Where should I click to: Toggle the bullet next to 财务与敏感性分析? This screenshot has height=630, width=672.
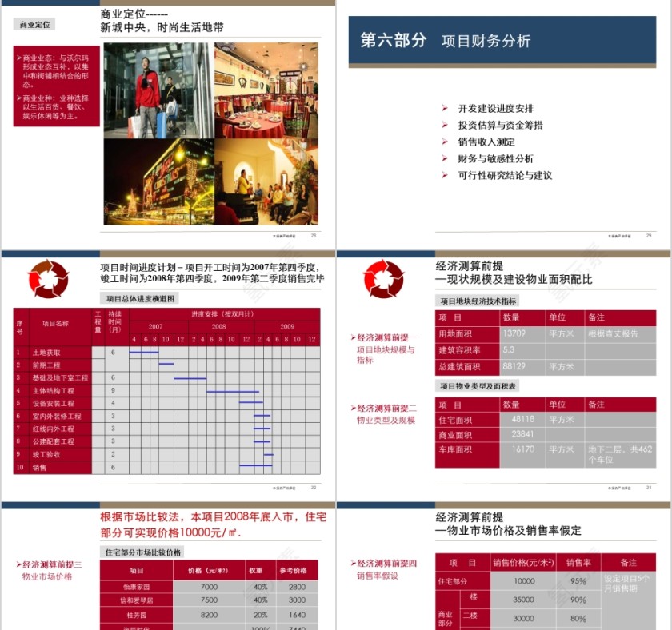point(442,157)
